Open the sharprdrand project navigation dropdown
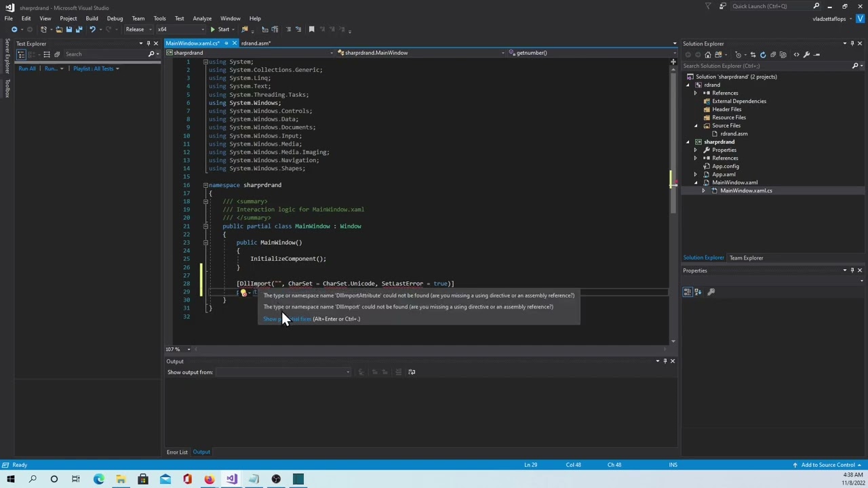 [x=251, y=53]
